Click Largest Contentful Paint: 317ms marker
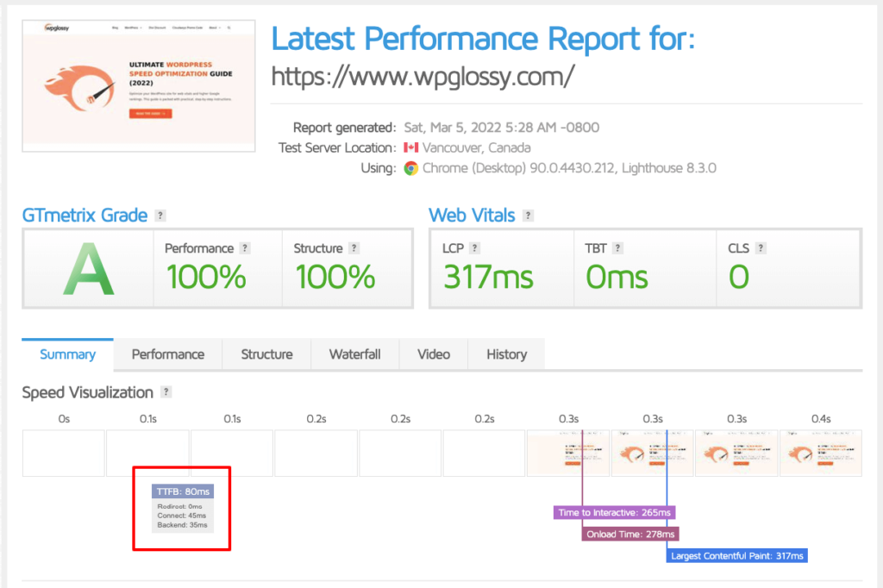The width and height of the screenshot is (883, 588). click(737, 556)
